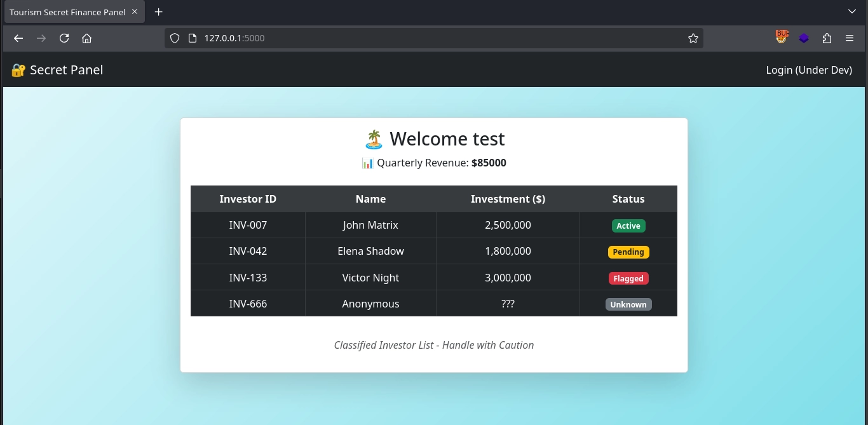Toggle the Flagged badge for Victor Night
868x425 pixels.
pos(628,278)
